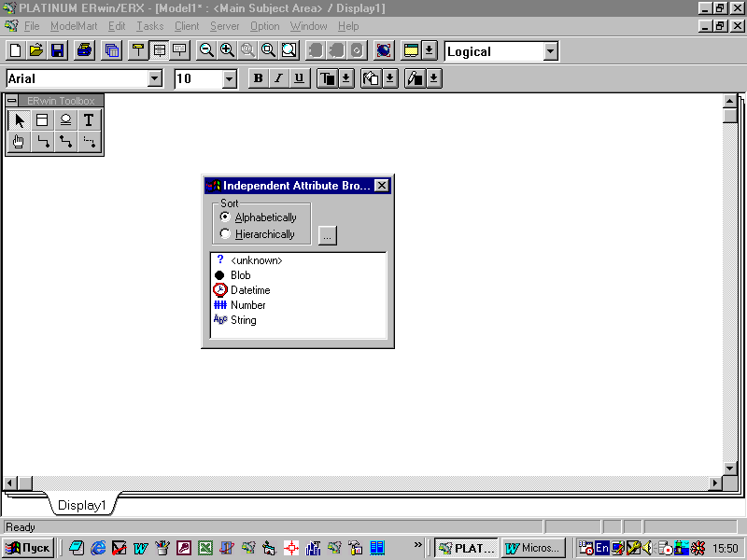The height and width of the screenshot is (560, 747).
Task: Open the ModelMart menu
Action: coord(74,26)
